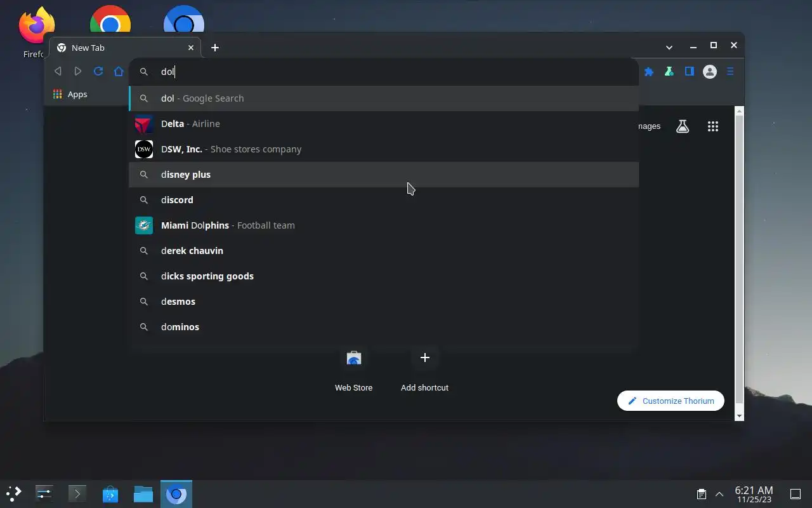Open Search Labs flask on the page
The height and width of the screenshot is (508, 812).
(683, 126)
